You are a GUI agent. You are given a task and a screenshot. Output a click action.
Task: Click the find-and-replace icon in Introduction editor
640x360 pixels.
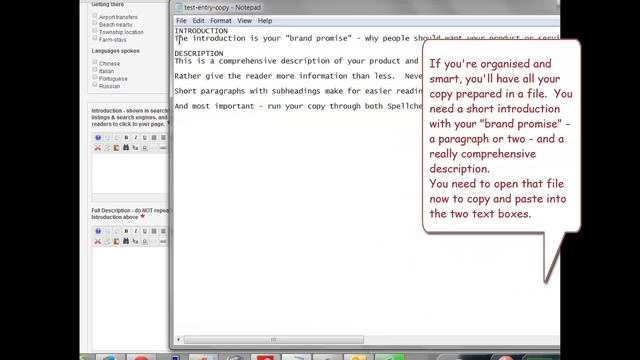tap(135, 148)
